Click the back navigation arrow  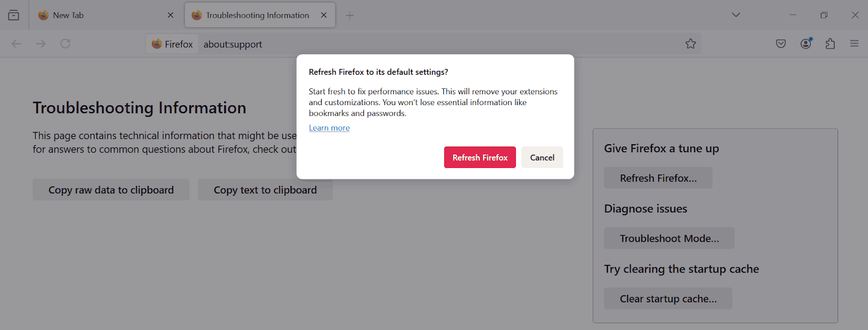16,43
